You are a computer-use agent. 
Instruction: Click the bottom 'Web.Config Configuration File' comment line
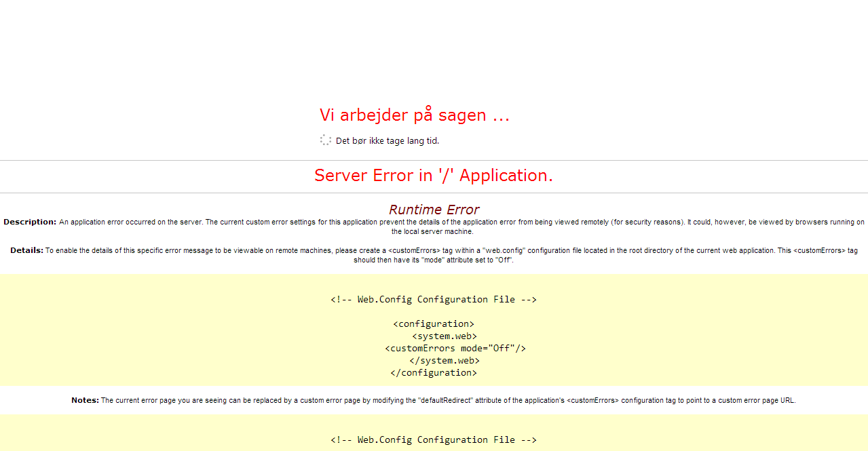[434, 439]
